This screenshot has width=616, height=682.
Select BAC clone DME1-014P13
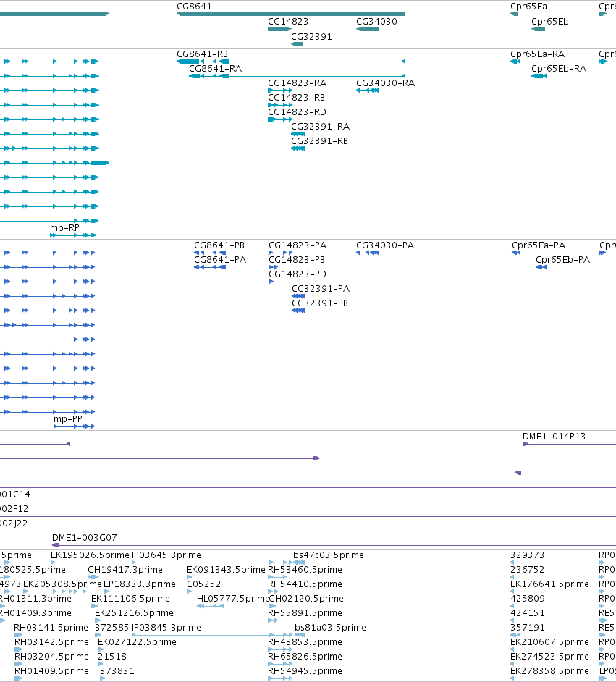tap(554, 437)
